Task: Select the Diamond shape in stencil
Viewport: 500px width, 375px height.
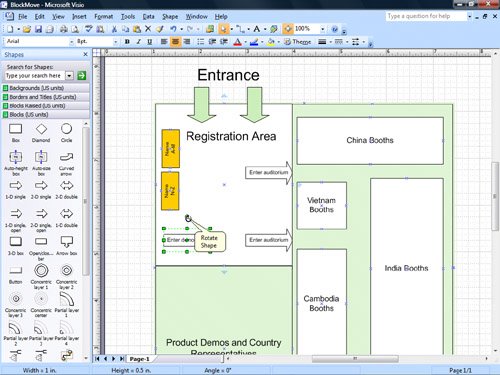Action: (x=41, y=133)
